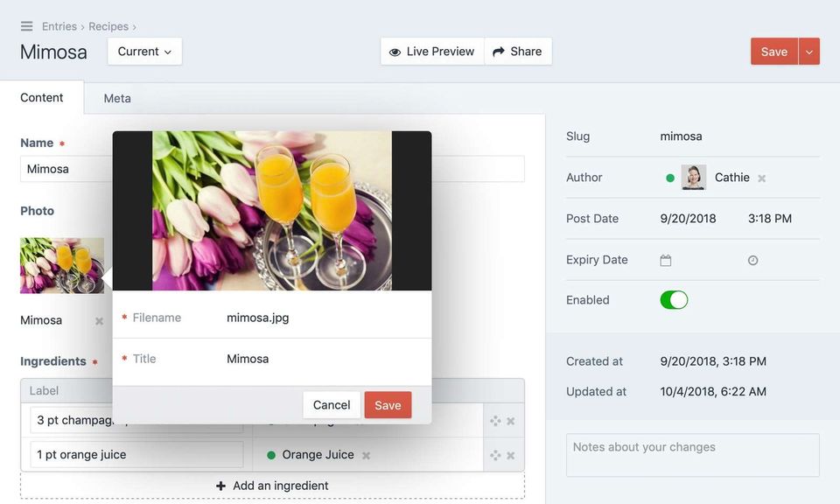Open the hamburger sidebar menu
Image resolution: width=840 pixels, height=504 pixels.
[x=27, y=26]
